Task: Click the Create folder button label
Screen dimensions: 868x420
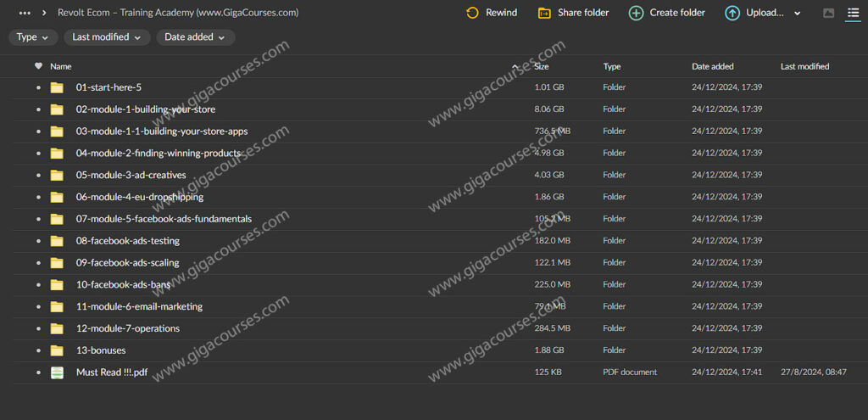Action: [677, 13]
